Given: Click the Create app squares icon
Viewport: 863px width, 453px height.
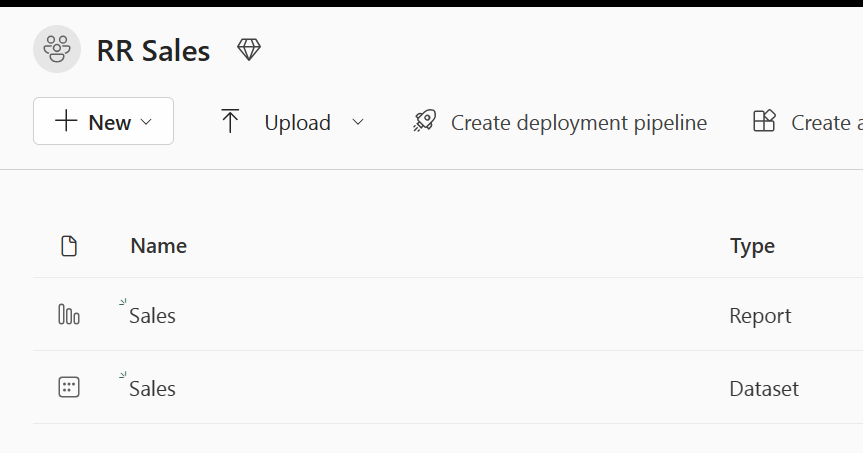Looking at the screenshot, I should (764, 122).
